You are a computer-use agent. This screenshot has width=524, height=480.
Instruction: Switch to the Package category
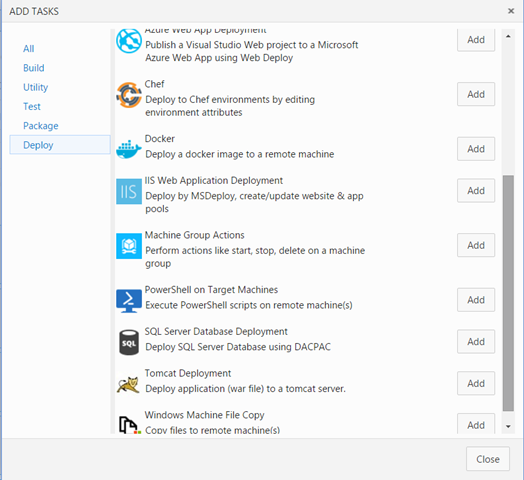40,126
